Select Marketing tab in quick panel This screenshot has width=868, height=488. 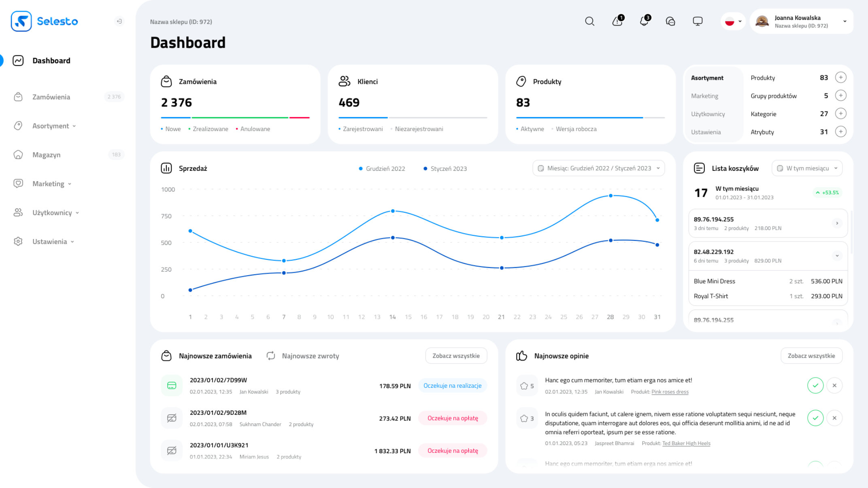[x=704, y=96]
